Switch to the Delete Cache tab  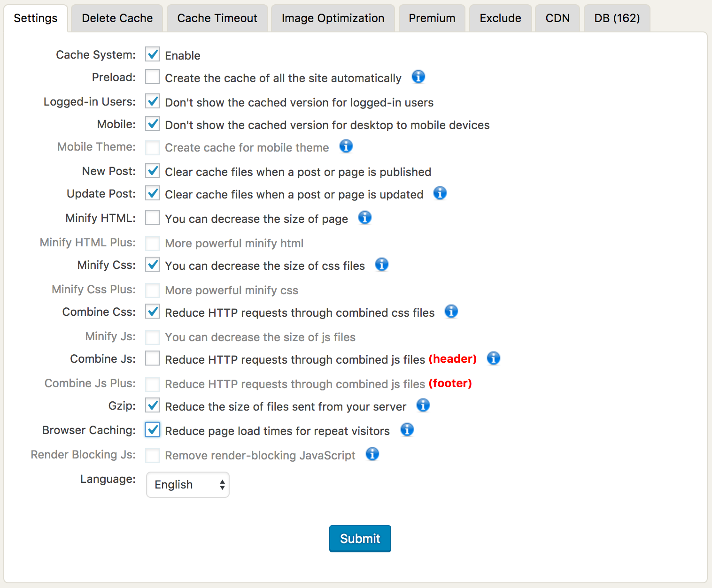[117, 18]
